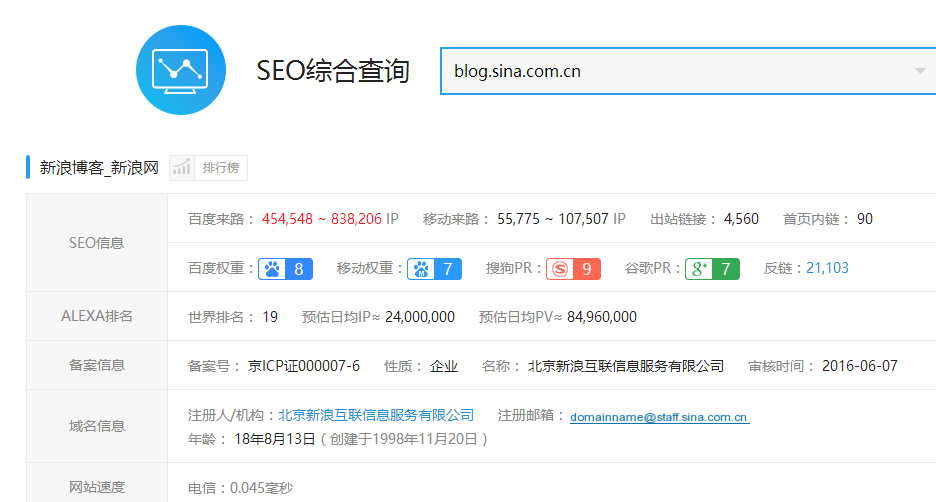
Task: Click the page title 新浪博客_新浪网
Action: coord(99,168)
